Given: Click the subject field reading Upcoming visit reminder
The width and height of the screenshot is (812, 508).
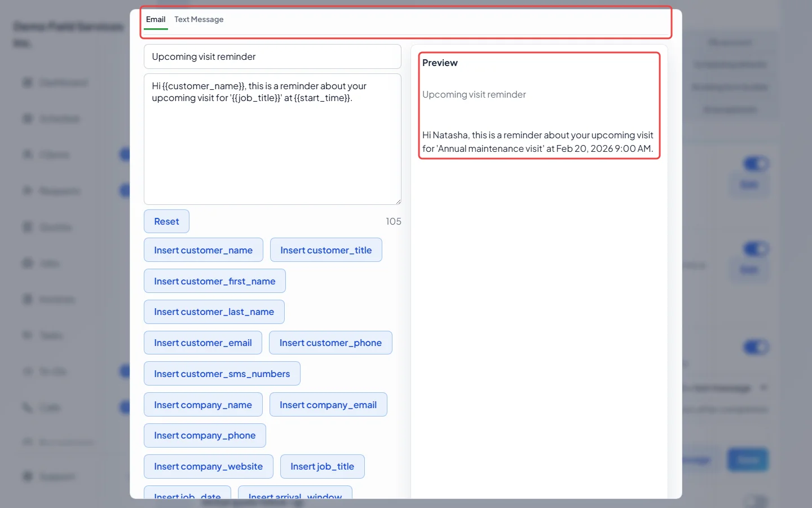Looking at the screenshot, I should 272,56.
